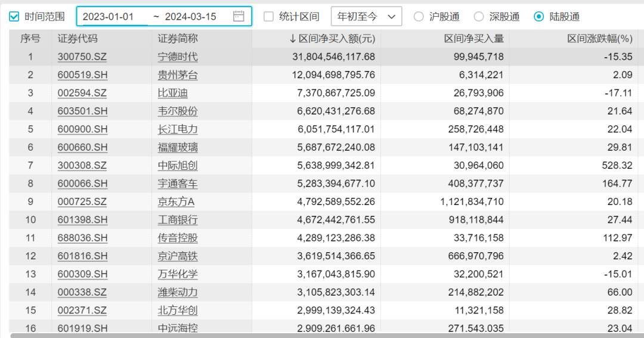Open the 比亚迪 stock name link
The image size is (644, 338).
(173, 93)
